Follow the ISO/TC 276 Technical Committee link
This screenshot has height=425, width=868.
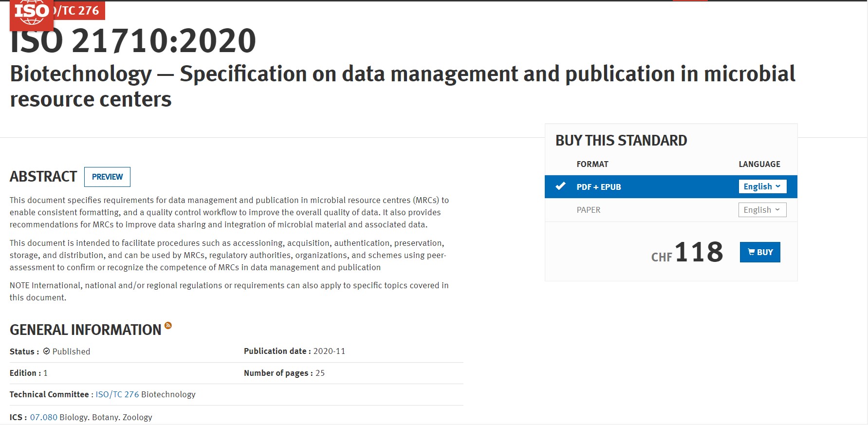(117, 394)
